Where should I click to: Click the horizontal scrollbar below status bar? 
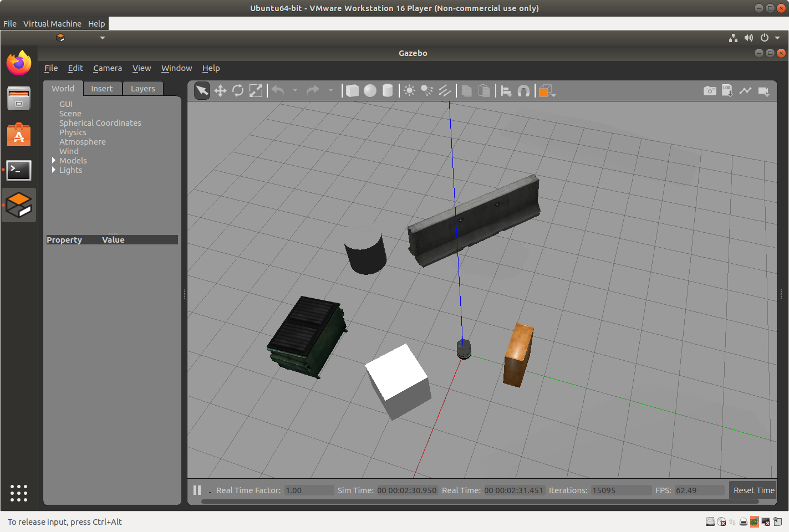click(480, 502)
